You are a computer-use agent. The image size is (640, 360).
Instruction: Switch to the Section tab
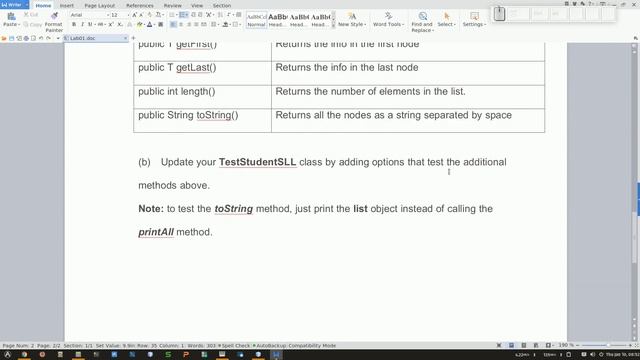pyautogui.click(x=222, y=5)
